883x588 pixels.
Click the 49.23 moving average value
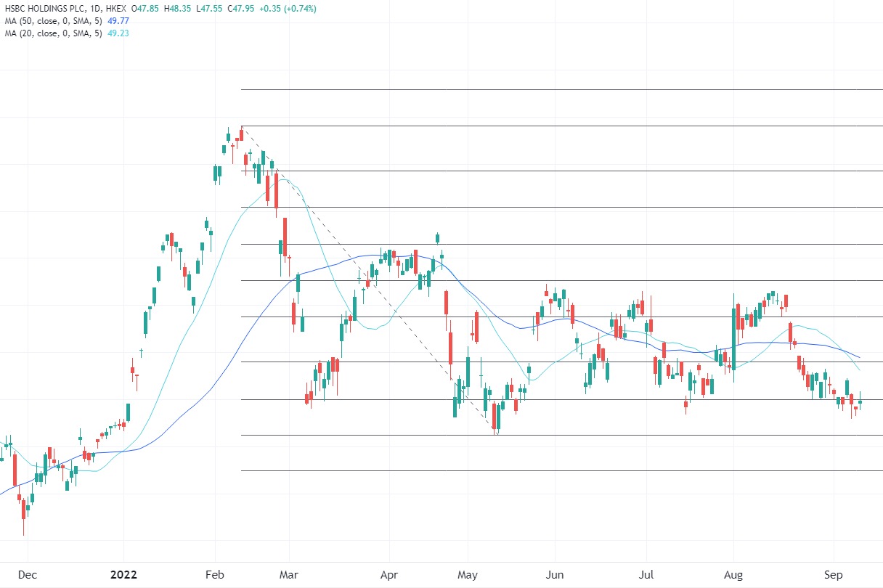[x=118, y=33]
